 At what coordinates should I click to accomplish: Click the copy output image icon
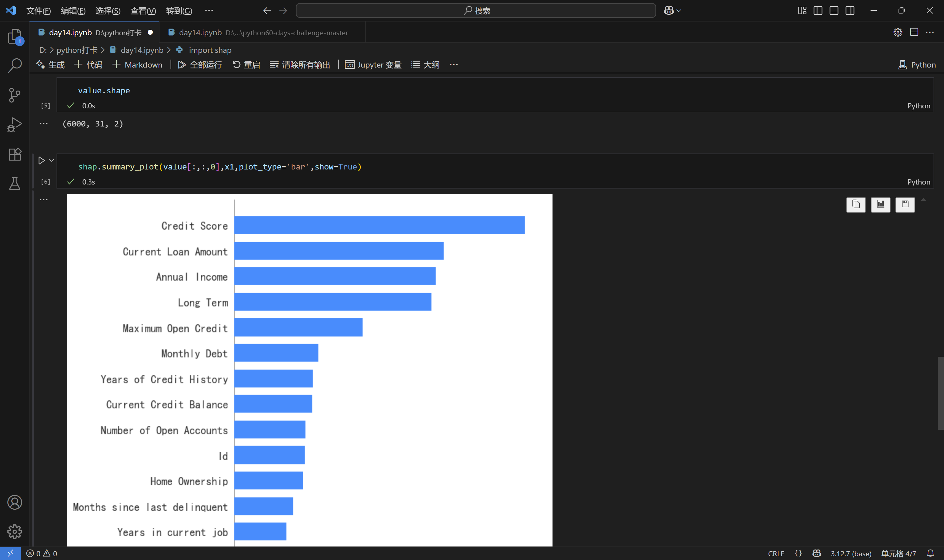(x=855, y=204)
